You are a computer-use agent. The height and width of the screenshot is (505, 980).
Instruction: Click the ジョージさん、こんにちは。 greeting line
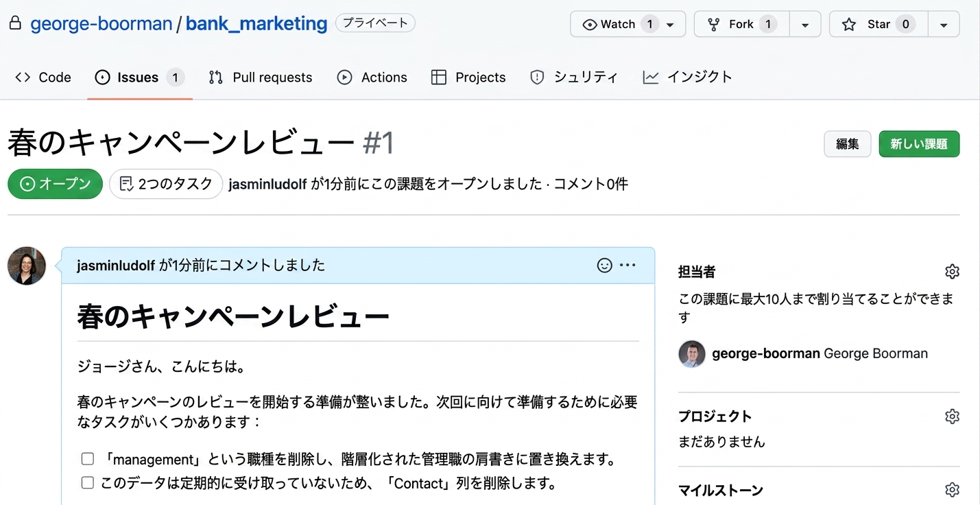coord(162,367)
